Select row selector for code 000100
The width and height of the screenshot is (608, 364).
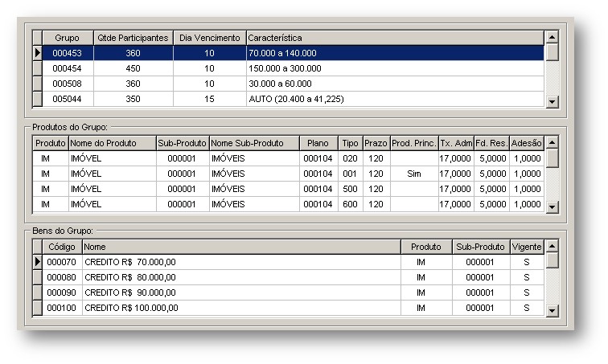[37, 308]
